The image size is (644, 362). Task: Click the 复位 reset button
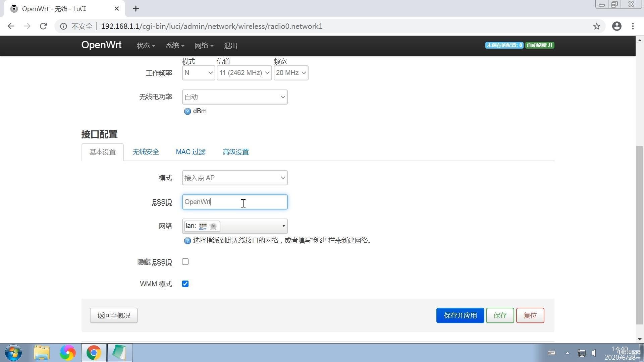click(x=530, y=315)
